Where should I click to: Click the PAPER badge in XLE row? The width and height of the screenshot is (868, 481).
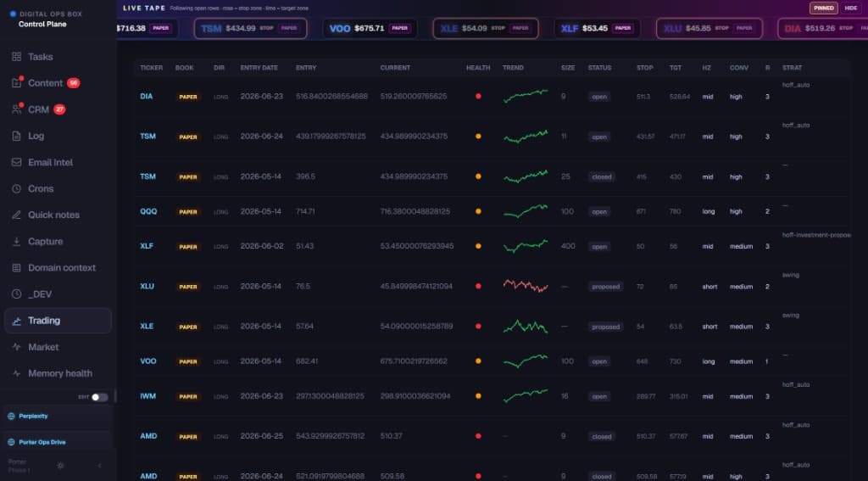(188, 327)
